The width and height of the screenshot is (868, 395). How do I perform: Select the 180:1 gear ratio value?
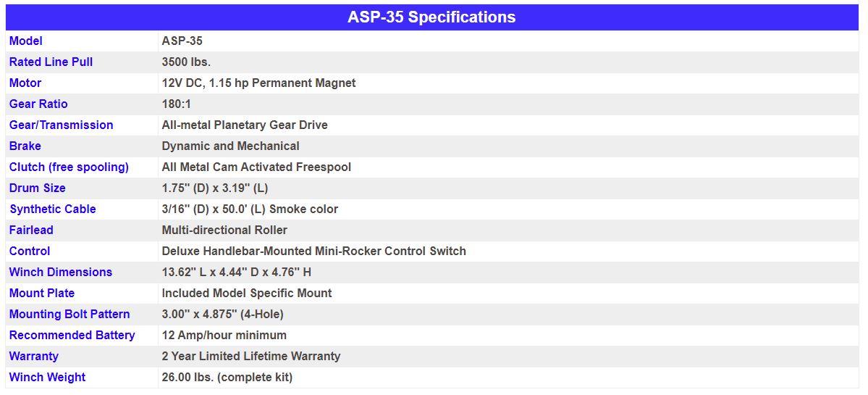tap(176, 104)
